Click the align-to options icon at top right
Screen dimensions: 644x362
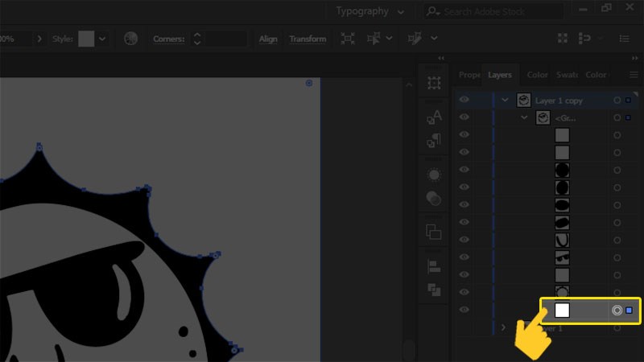coord(584,39)
